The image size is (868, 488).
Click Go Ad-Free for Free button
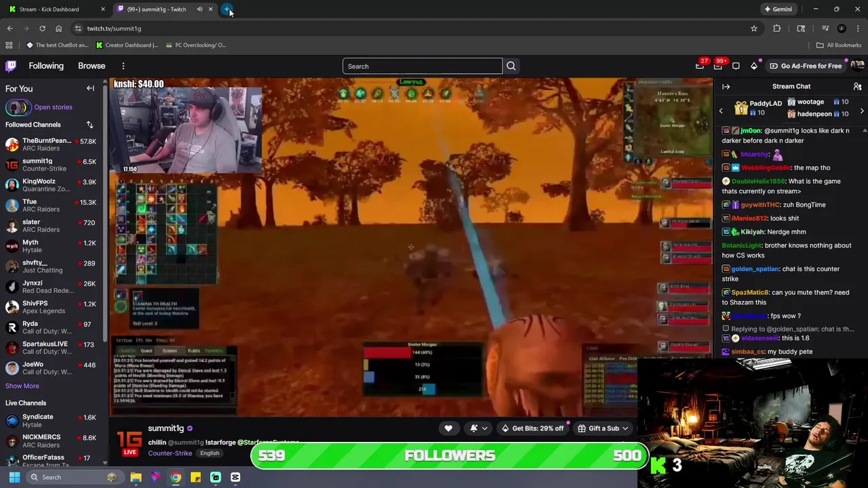point(806,66)
